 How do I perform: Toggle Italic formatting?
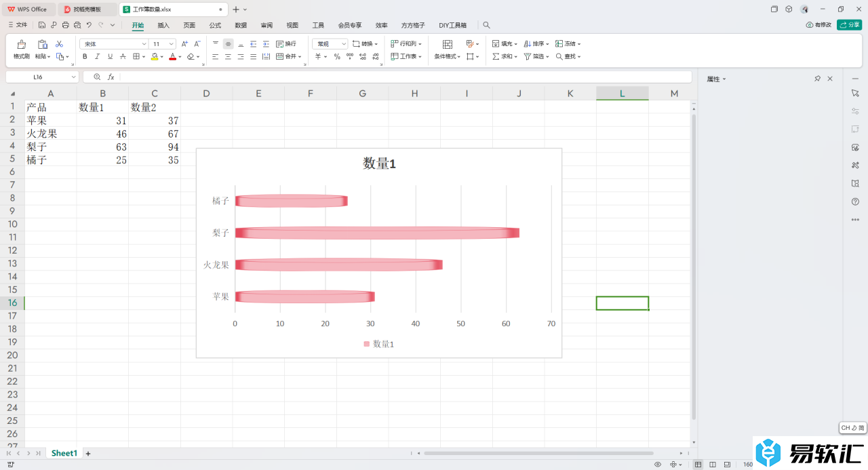click(98, 57)
